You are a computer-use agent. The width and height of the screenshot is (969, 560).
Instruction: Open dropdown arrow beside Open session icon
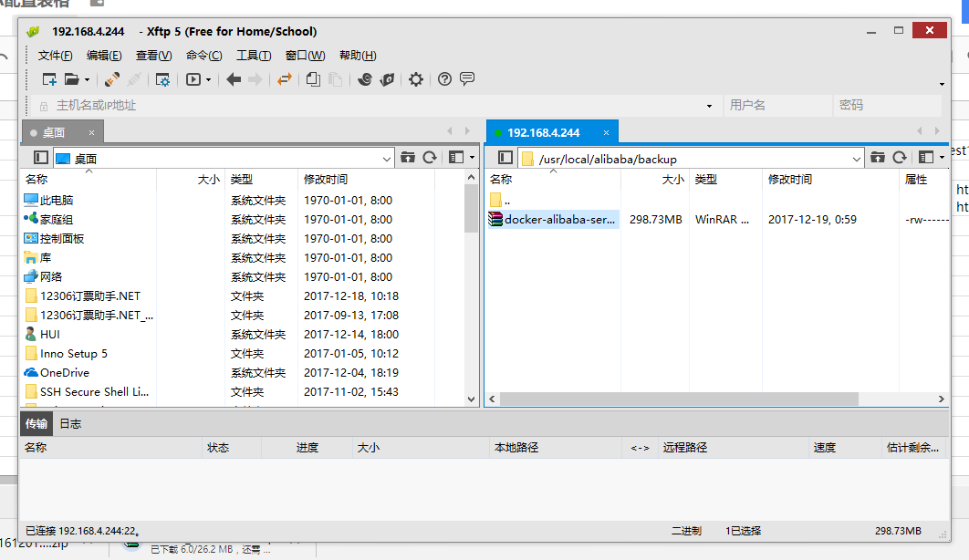[x=87, y=79]
